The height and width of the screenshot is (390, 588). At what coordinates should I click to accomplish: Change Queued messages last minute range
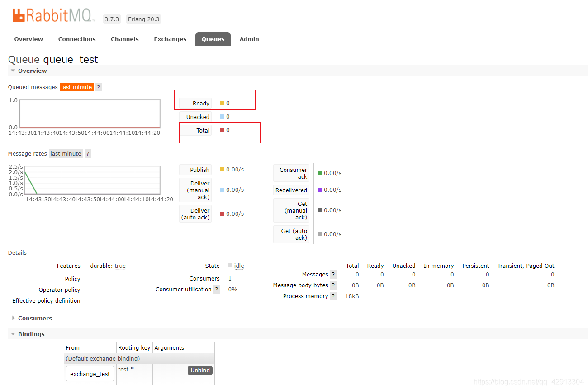pyautogui.click(x=76, y=87)
